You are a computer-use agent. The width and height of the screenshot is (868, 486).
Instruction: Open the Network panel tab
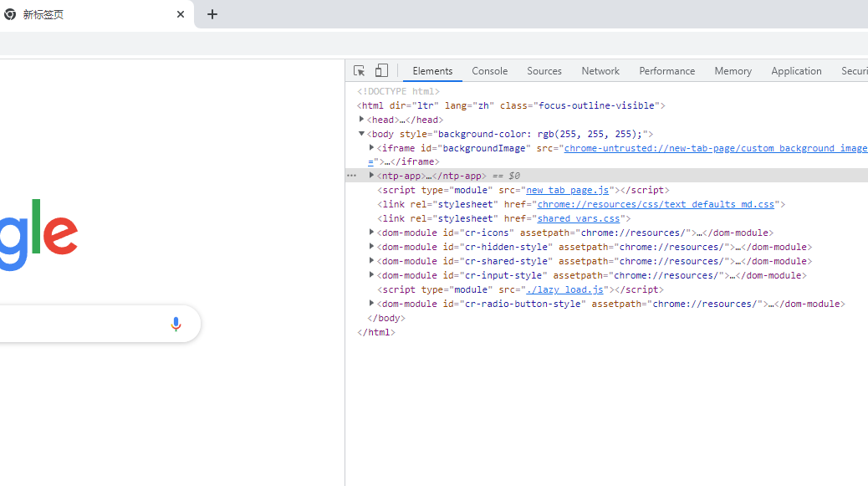click(600, 71)
